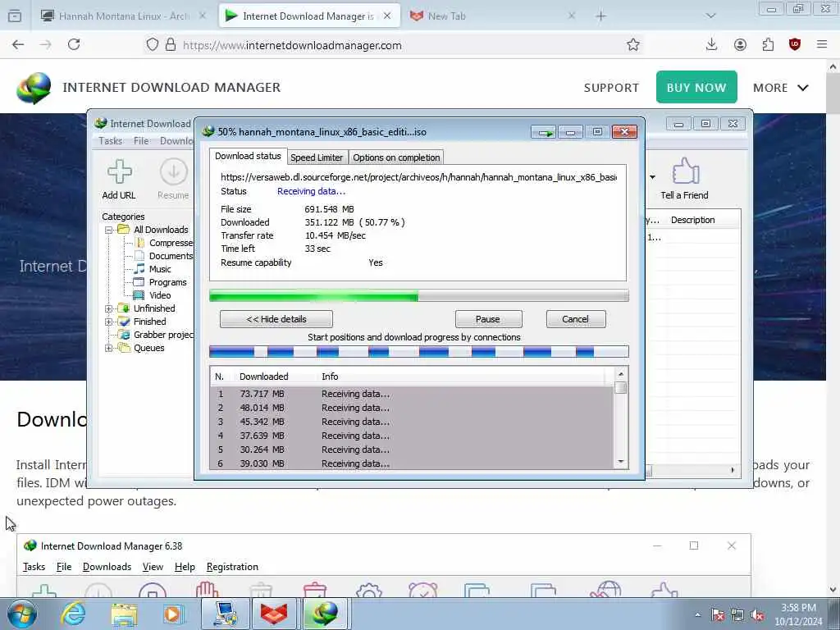Expand the Unfinished tree node
The width and height of the screenshot is (840, 630).
point(109,308)
